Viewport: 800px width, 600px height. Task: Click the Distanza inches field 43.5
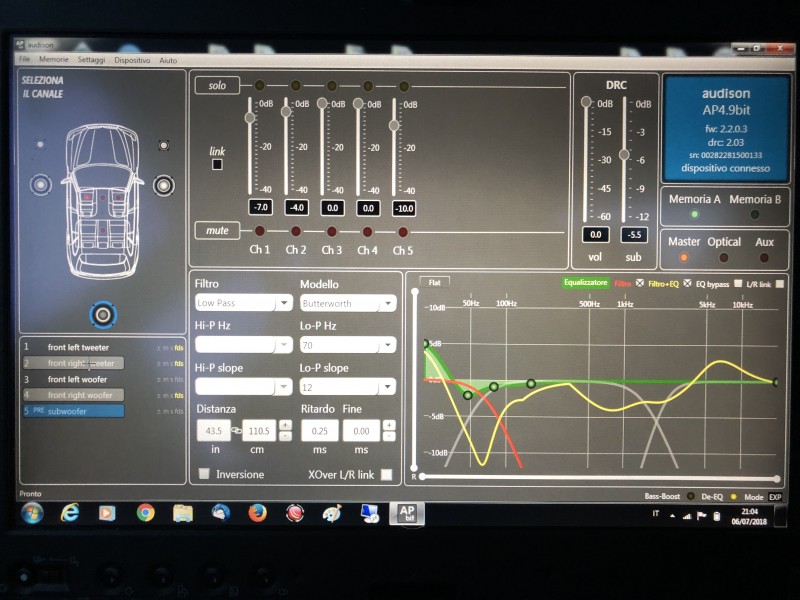click(x=213, y=431)
